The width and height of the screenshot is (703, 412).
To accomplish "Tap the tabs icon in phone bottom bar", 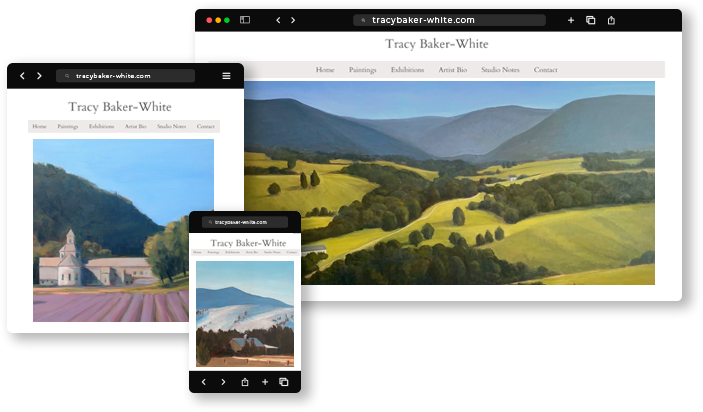I will pos(284,382).
